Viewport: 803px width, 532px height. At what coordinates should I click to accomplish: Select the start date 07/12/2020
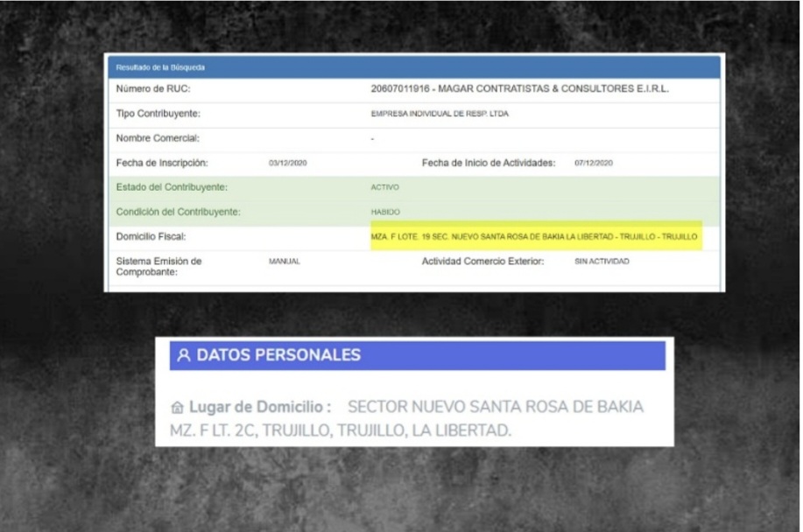click(x=593, y=164)
